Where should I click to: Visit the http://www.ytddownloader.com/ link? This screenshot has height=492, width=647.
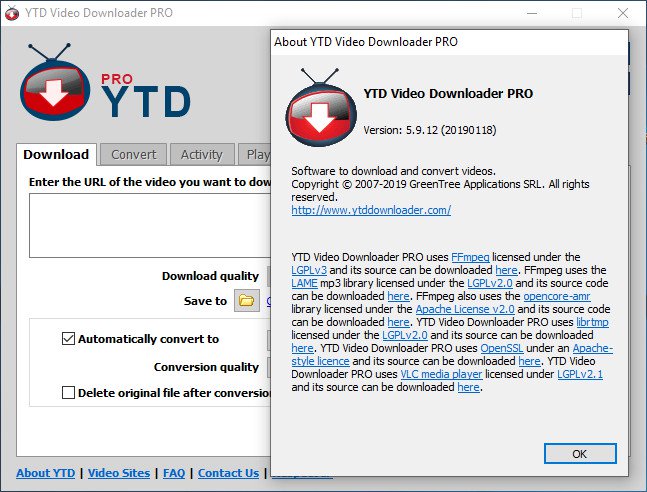coord(371,210)
